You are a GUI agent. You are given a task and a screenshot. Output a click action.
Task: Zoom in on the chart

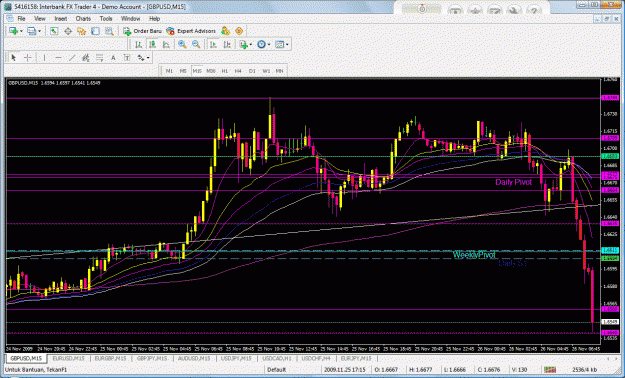point(182,45)
